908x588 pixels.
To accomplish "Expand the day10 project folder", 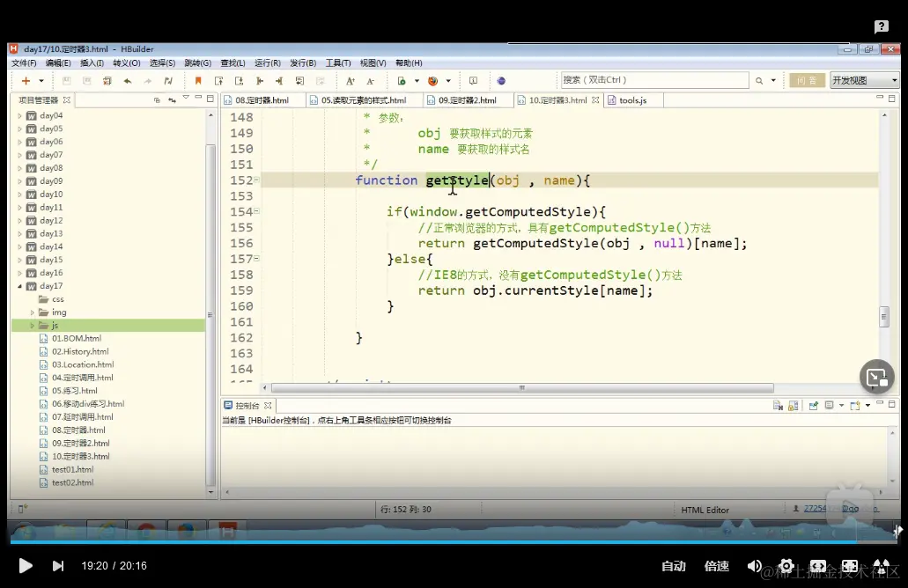I will tap(19, 195).
